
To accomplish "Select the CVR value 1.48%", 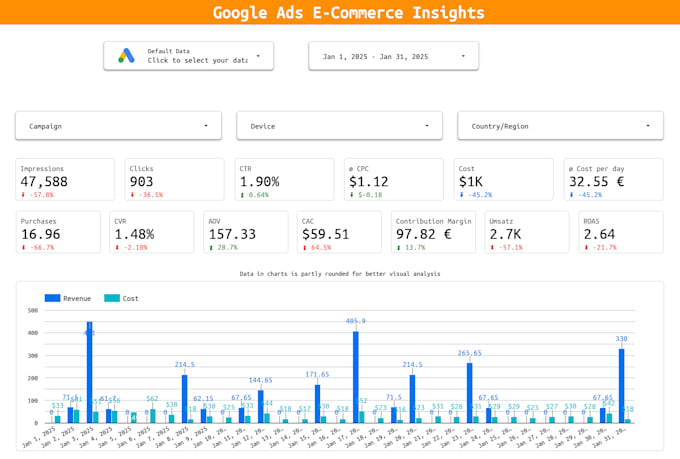I will pyautogui.click(x=134, y=234).
